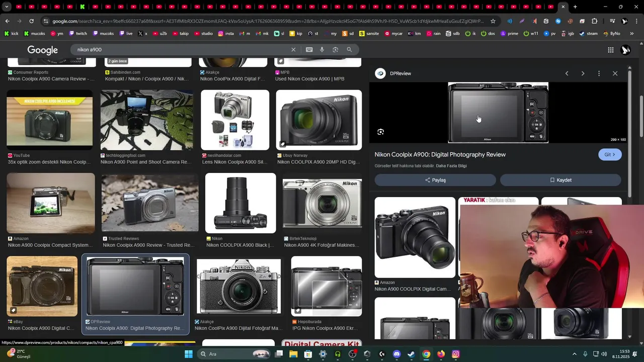
Task: Search inside this image with Lens
Action: [x=380, y=132]
